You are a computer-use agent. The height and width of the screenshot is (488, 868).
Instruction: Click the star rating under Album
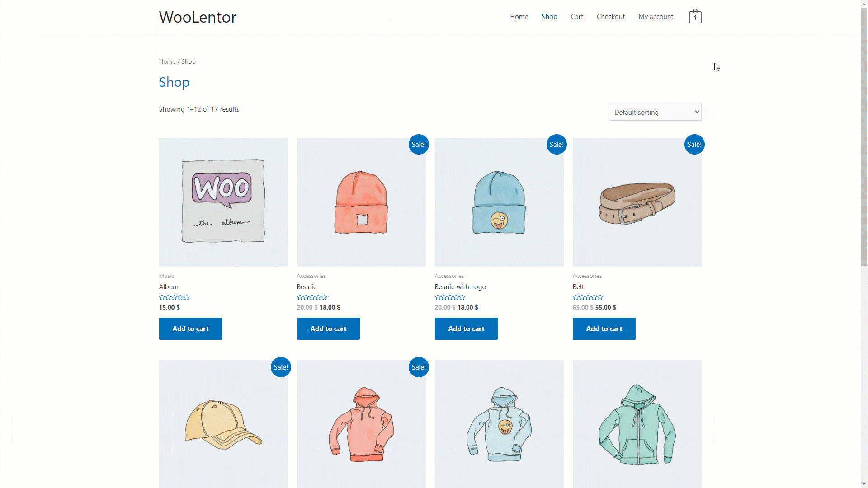174,297
